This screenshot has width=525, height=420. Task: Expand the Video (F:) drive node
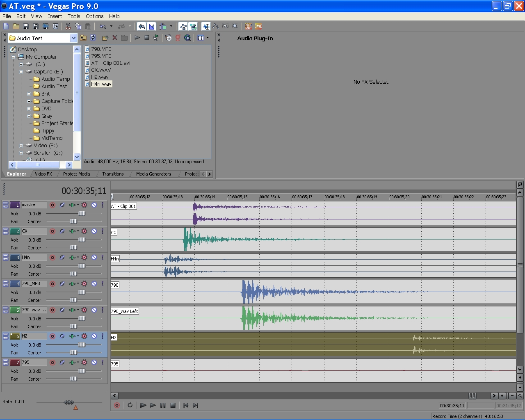[x=21, y=146]
